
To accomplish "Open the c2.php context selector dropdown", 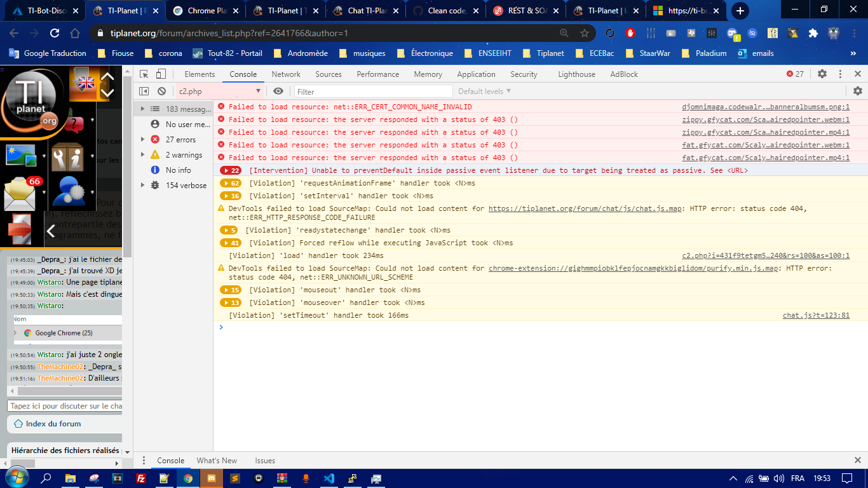I will 219,91.
